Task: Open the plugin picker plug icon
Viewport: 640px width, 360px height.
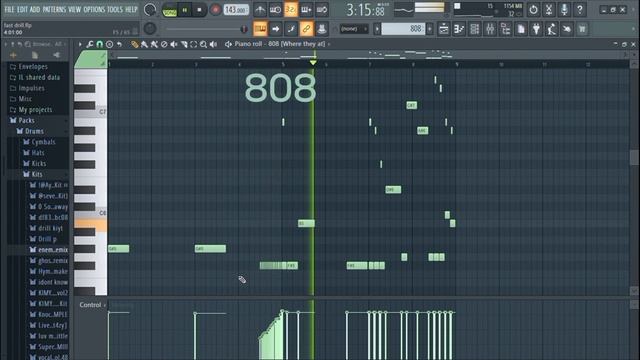Action: (536, 29)
